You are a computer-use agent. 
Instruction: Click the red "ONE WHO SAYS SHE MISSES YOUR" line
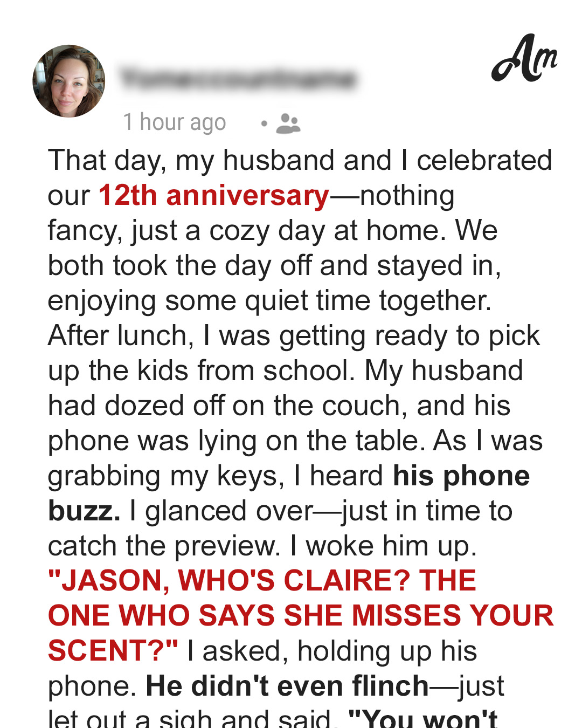[301, 615]
